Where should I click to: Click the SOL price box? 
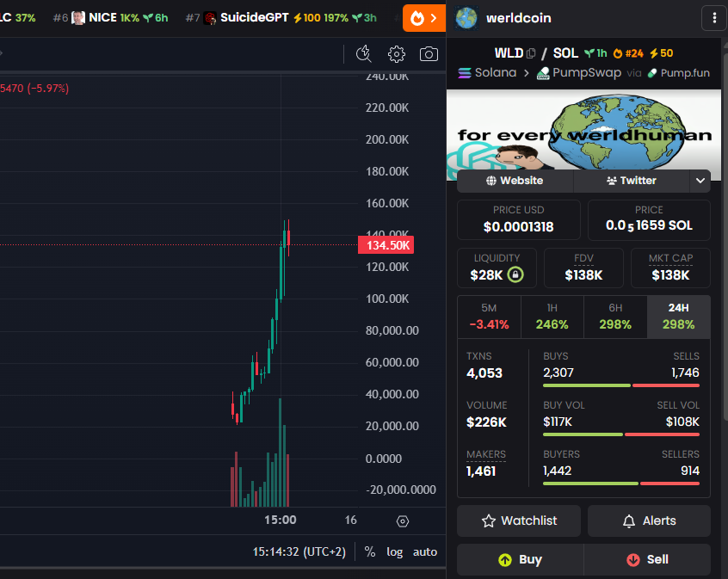[649, 219]
